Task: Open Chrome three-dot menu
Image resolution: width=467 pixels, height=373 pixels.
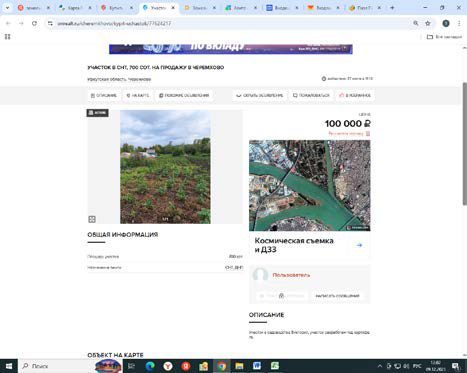Action: pos(459,23)
